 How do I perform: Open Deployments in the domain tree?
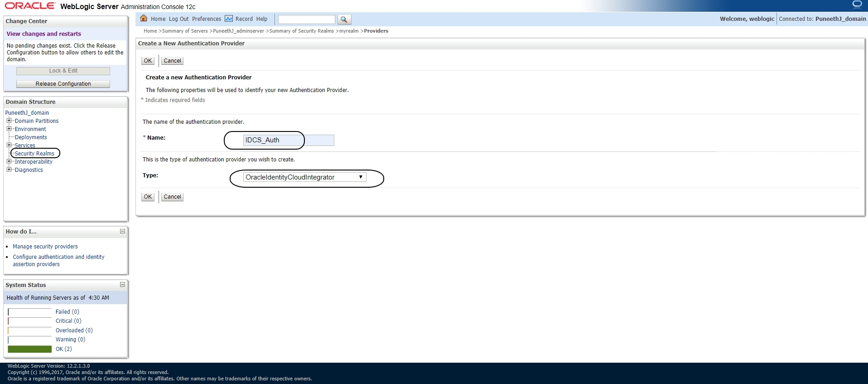31,137
